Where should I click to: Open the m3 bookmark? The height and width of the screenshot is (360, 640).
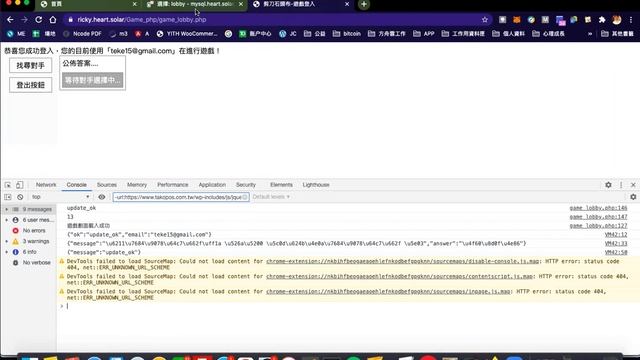click(119, 34)
